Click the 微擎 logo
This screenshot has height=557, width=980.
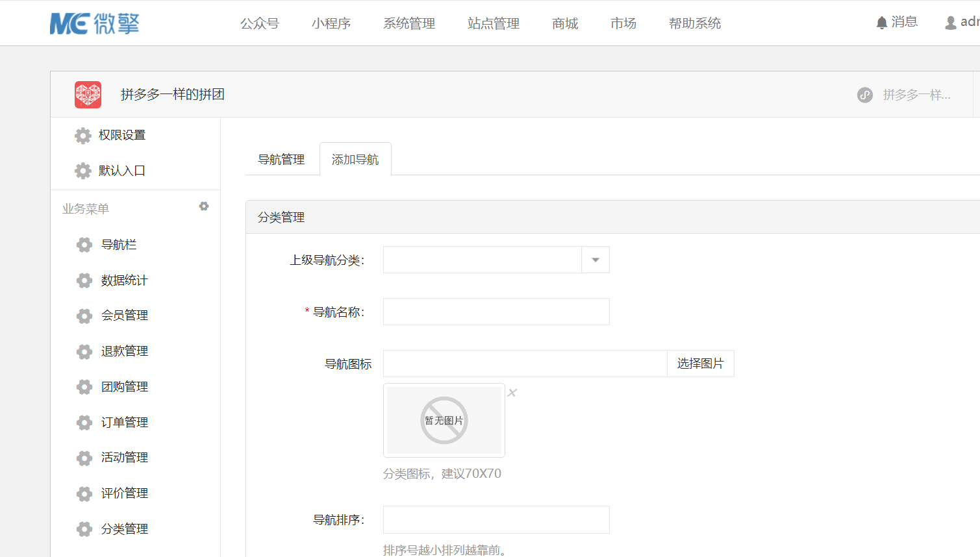[x=95, y=23]
